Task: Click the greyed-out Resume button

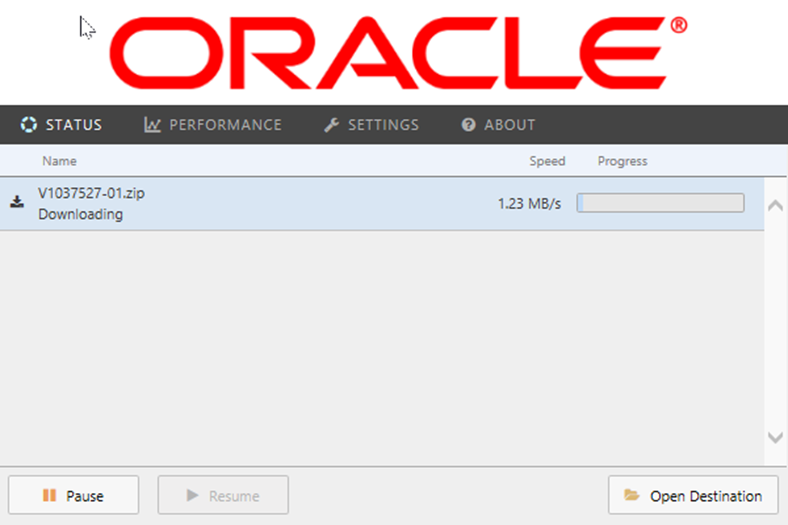Action: pos(223,495)
